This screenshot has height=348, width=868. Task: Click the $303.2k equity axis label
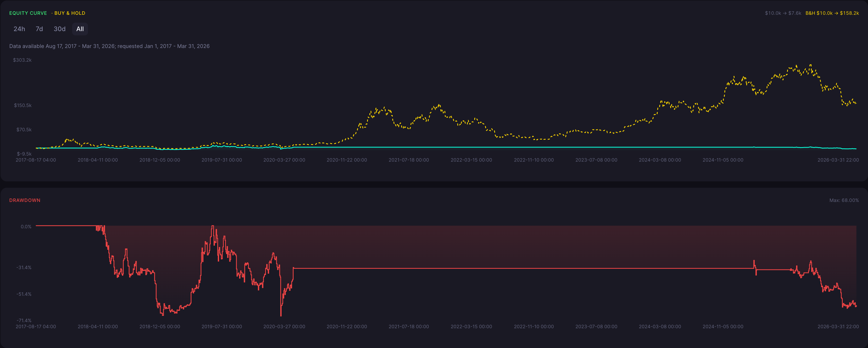pos(22,60)
